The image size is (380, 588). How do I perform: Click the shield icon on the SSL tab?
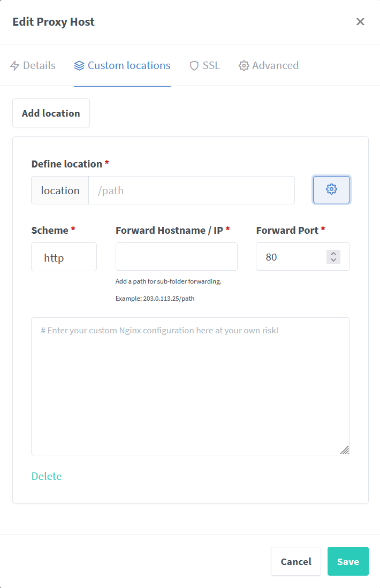click(x=193, y=65)
